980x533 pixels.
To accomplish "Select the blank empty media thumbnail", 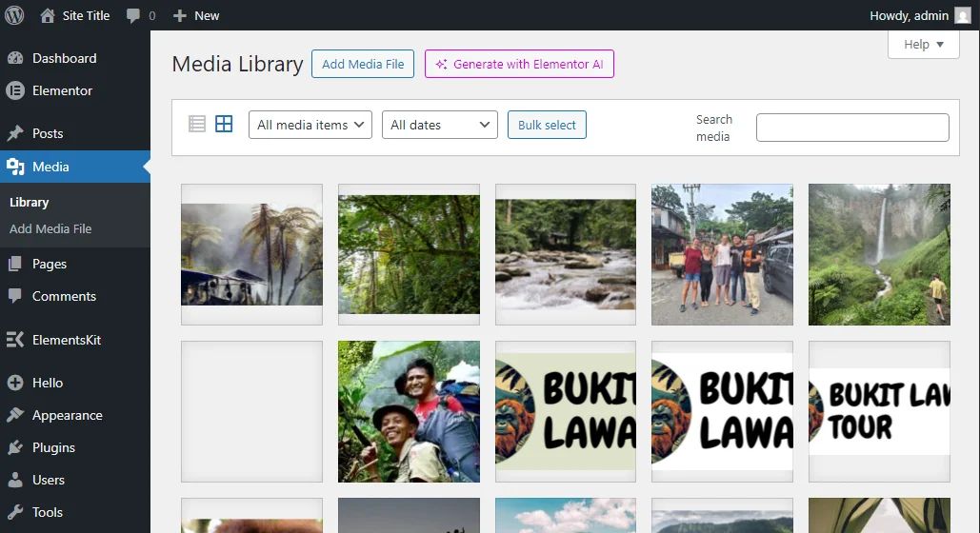I will pyautogui.click(x=251, y=411).
